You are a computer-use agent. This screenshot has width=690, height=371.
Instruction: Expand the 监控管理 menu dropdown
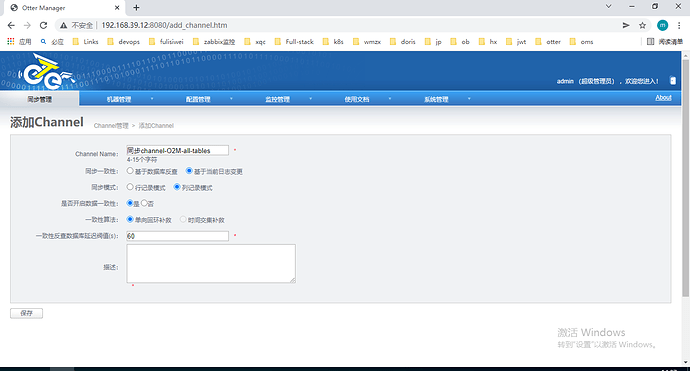click(310, 99)
